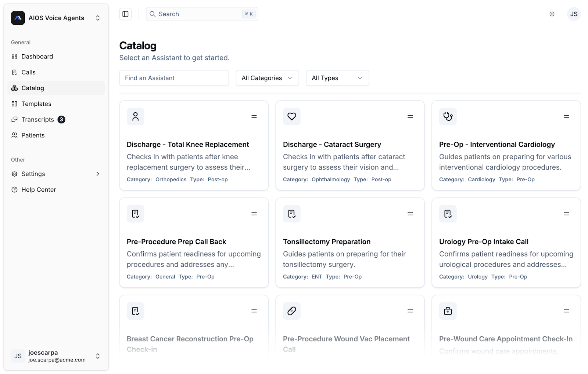
Task: Open the All Types dropdown
Action: (337, 78)
